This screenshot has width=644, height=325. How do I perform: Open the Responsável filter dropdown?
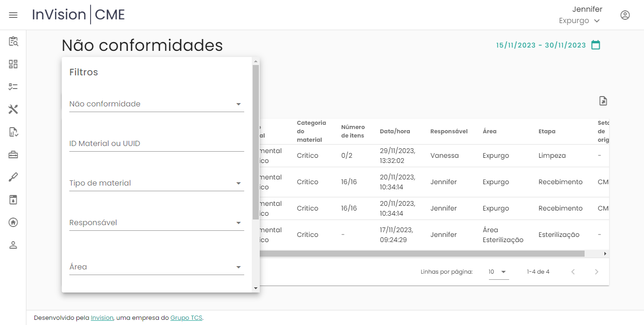(x=156, y=223)
